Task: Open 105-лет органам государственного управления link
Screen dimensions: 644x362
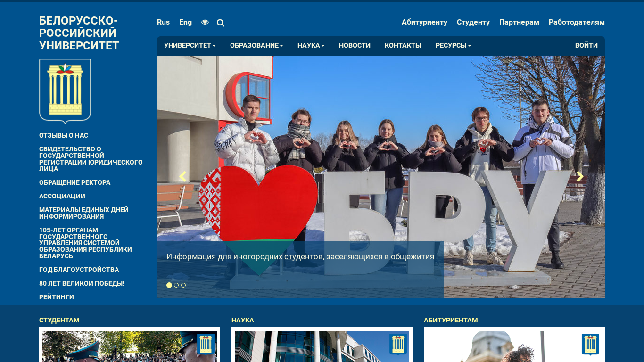Action: click(85, 243)
